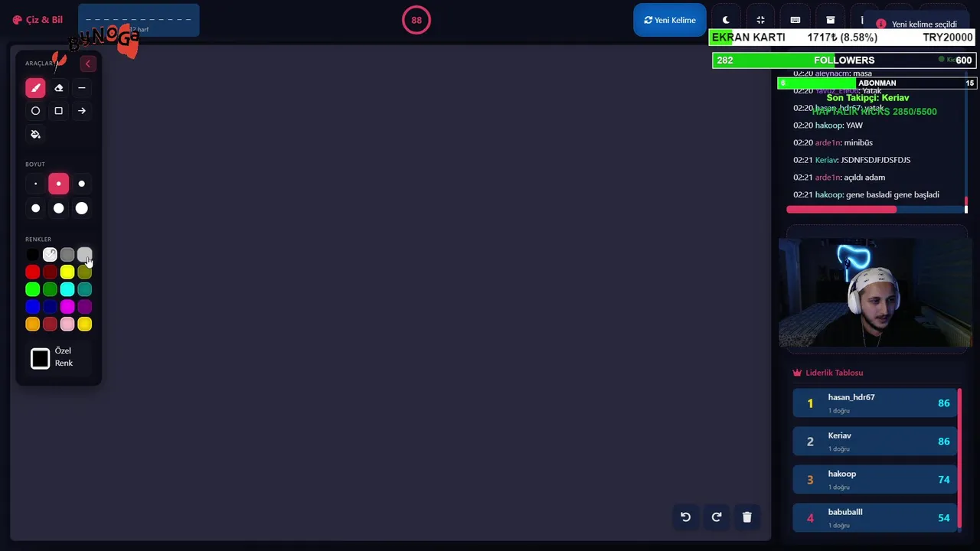The height and width of the screenshot is (551, 980).
Task: Choose the fifth brush size
Action: pos(58,208)
